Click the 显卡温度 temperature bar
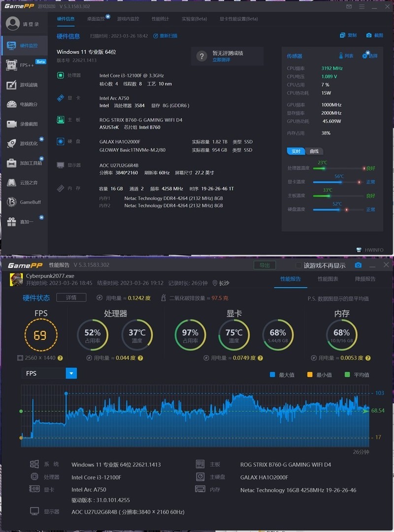Image resolution: width=394 pixels, height=532 pixels. [x=337, y=182]
